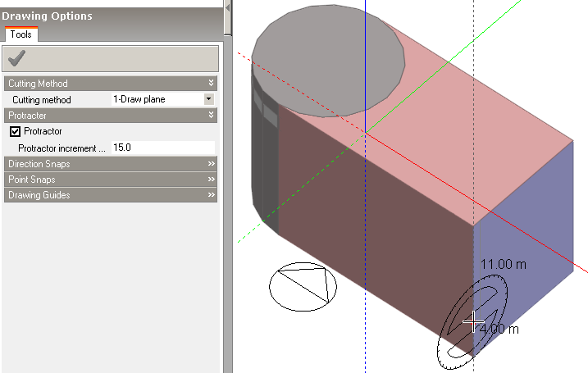Collapse the Cutting Method section
Screen dimensions: 588x373
pos(211,84)
